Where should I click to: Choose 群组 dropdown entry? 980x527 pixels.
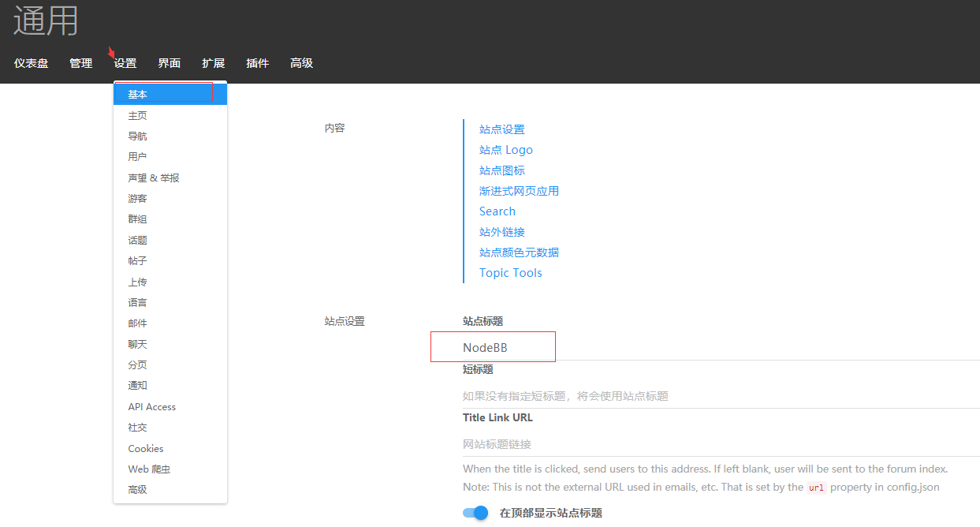[170, 219]
